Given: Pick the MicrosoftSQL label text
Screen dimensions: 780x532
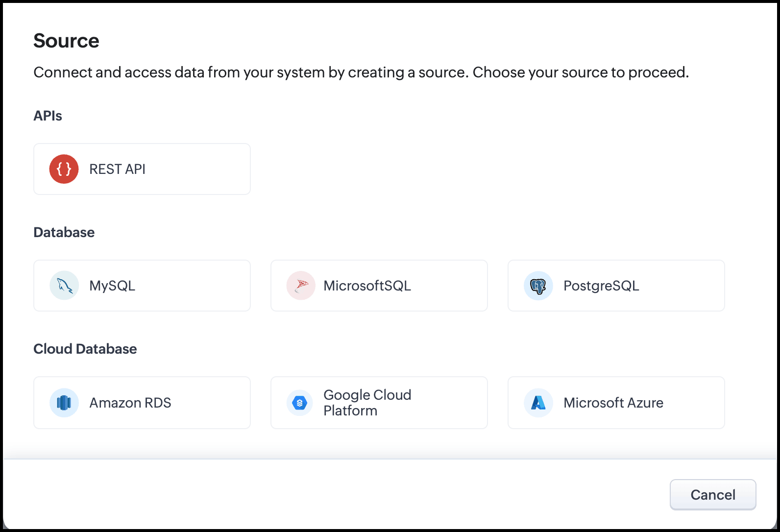Looking at the screenshot, I should (367, 286).
